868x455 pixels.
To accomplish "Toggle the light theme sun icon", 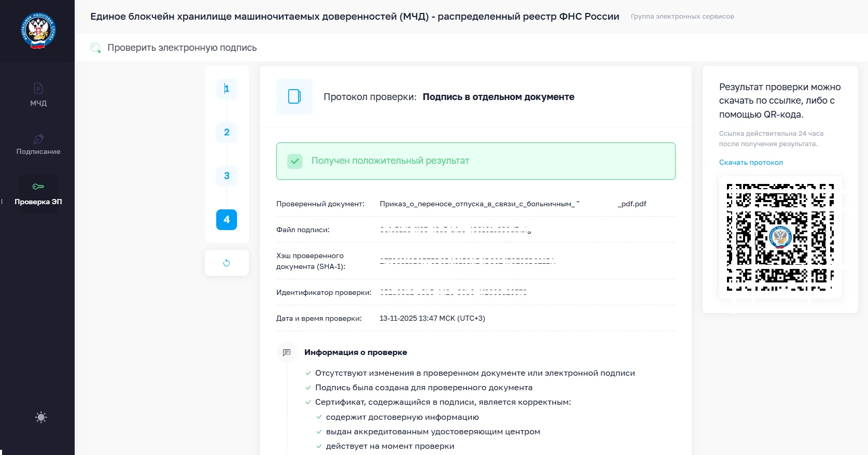I will pos(41,417).
